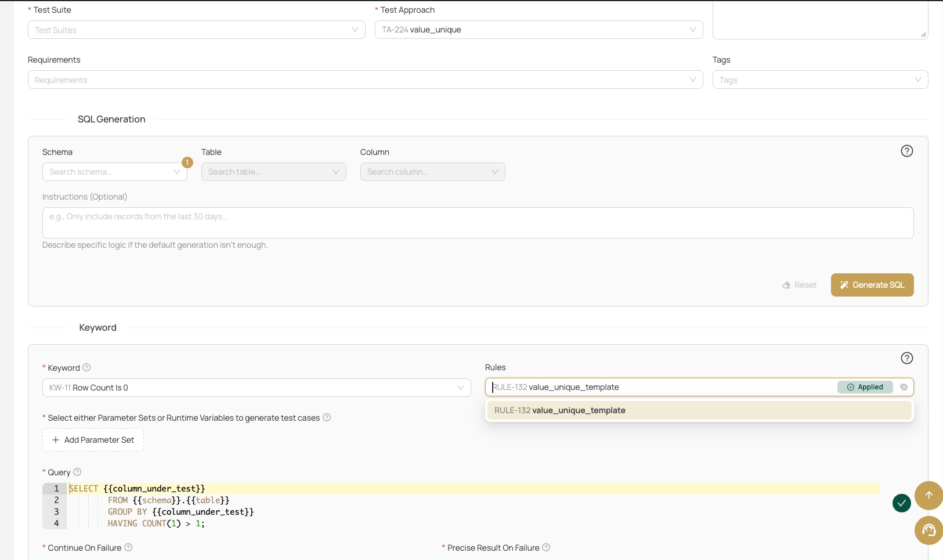This screenshot has width=943, height=560.
Task: Click the Reset button
Action: pos(799,285)
